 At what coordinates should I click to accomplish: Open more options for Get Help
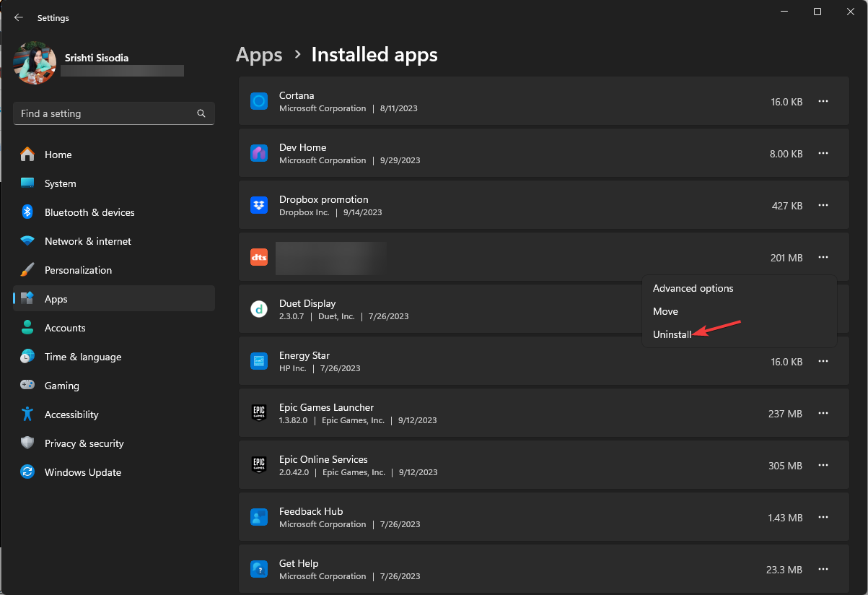[x=823, y=570]
